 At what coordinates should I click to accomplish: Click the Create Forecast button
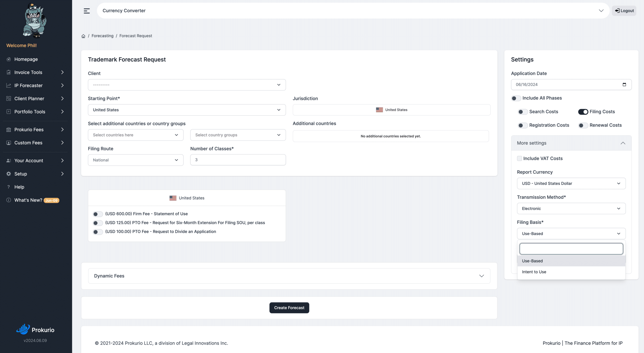coord(289,308)
